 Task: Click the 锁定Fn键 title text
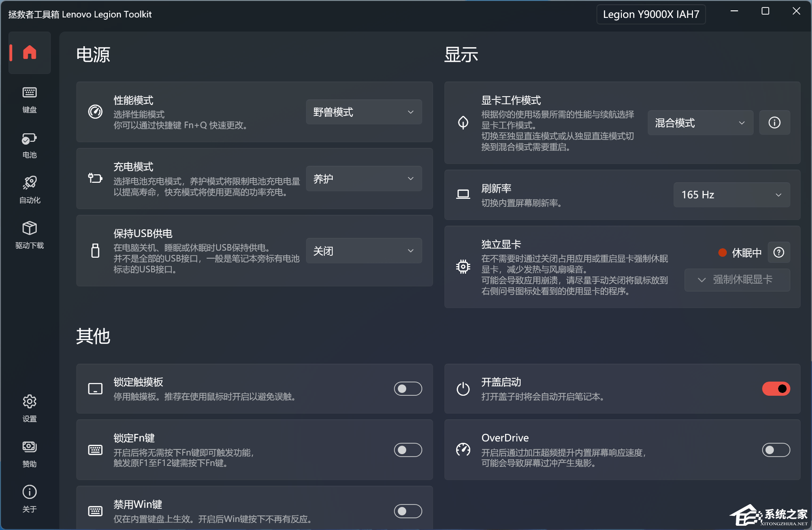click(134, 438)
